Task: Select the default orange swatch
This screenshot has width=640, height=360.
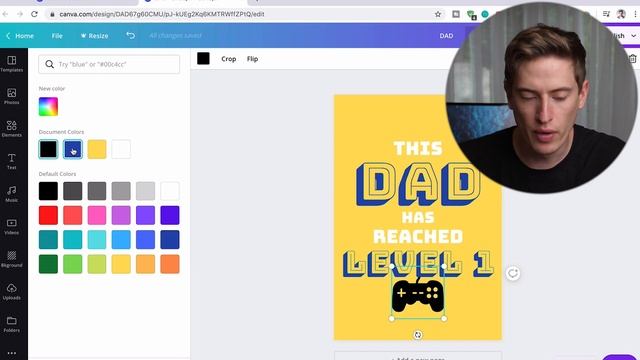Action: point(170,264)
